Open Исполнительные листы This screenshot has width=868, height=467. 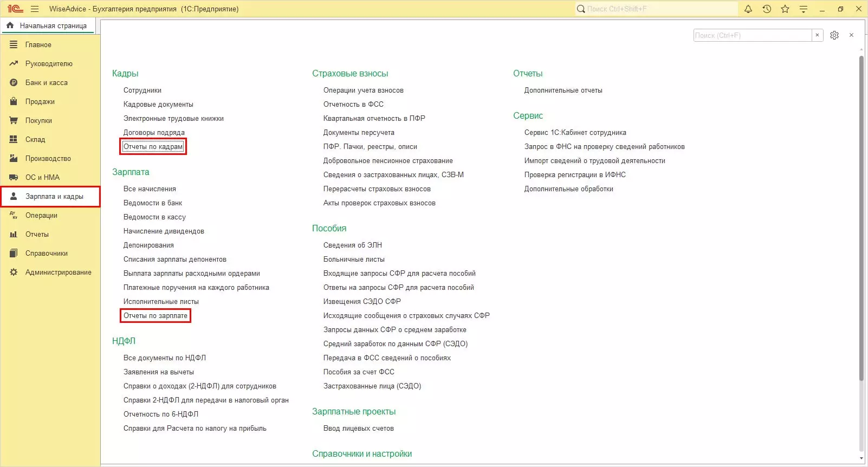point(161,301)
